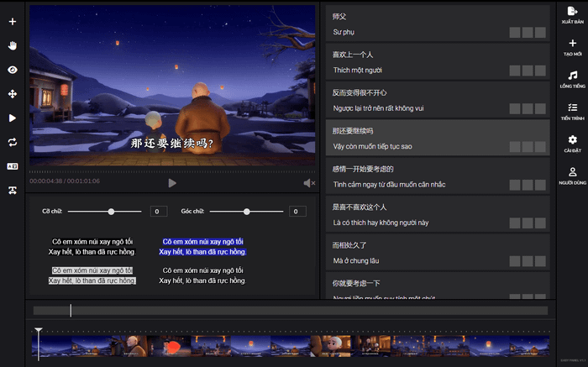Select the hand pan tool

(13, 45)
